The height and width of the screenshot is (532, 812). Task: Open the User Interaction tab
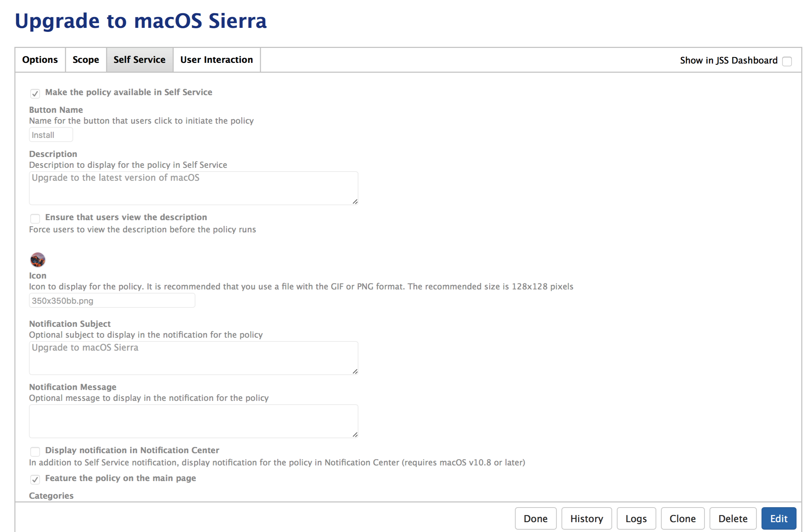[217, 60]
